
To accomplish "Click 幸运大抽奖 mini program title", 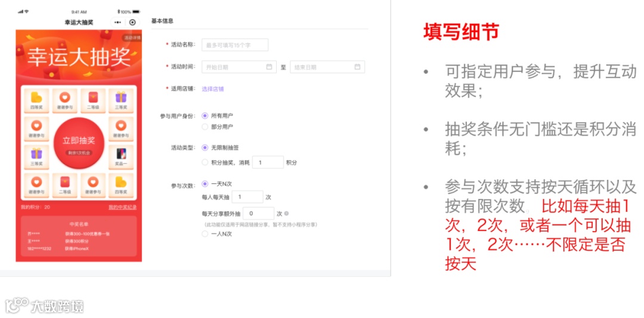I will pyautogui.click(x=79, y=23).
